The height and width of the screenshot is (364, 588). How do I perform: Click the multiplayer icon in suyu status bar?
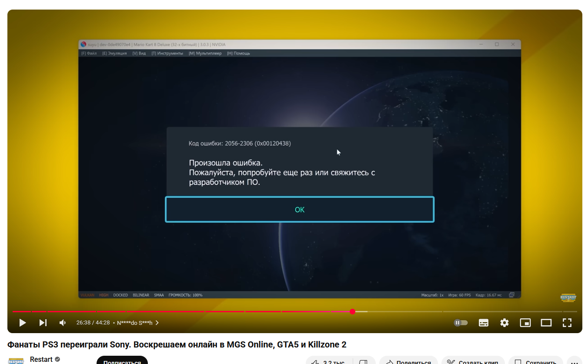point(512,295)
